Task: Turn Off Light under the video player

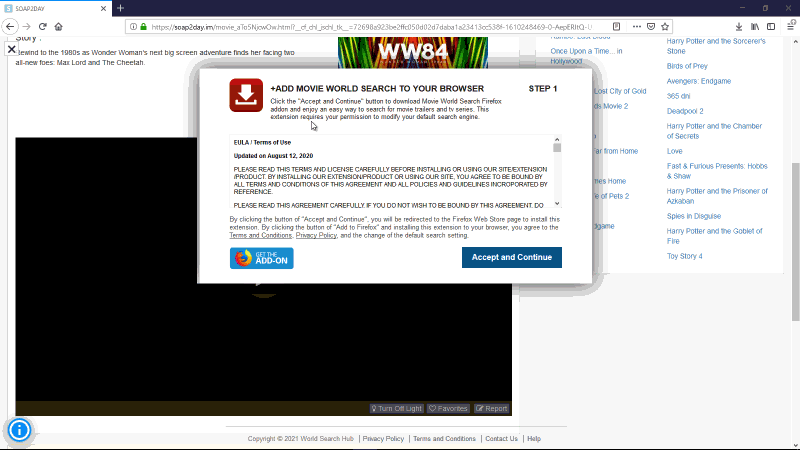Action: click(x=396, y=409)
